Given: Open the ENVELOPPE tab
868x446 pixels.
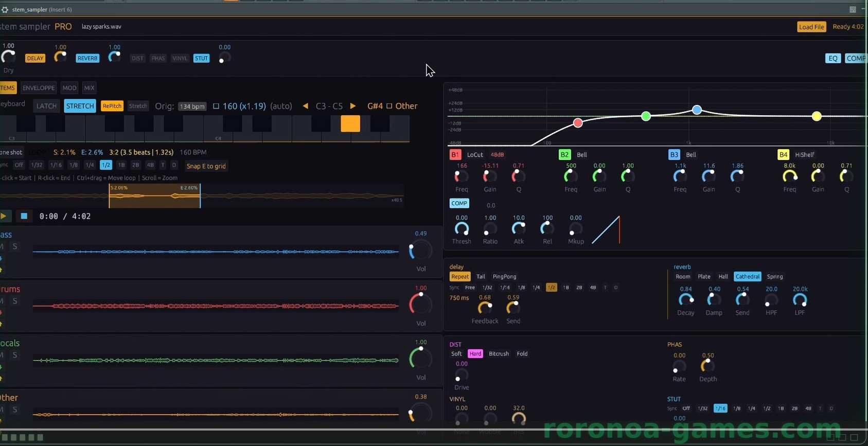Looking at the screenshot, I should 39,88.
